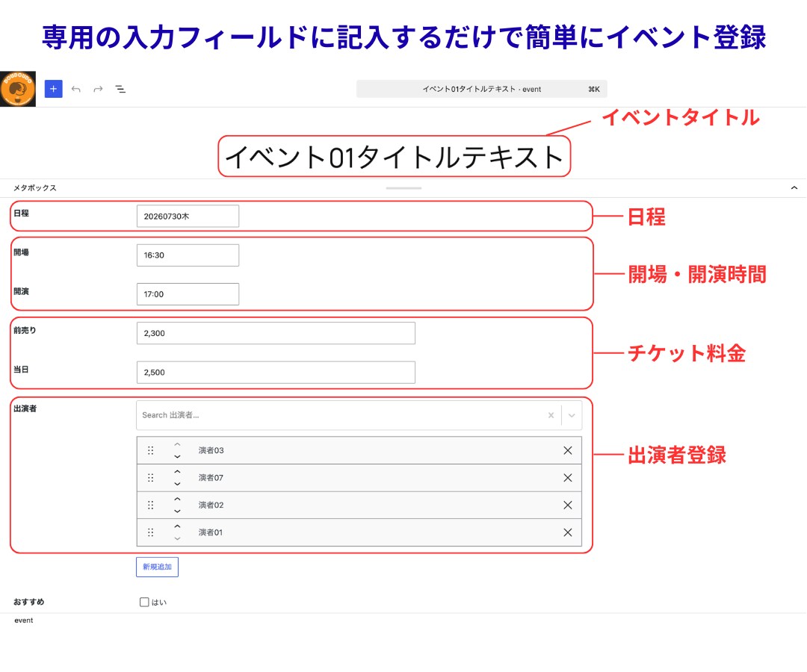Grab the drag handle of 演者03
This screenshot has height=672, width=807.
[150, 450]
